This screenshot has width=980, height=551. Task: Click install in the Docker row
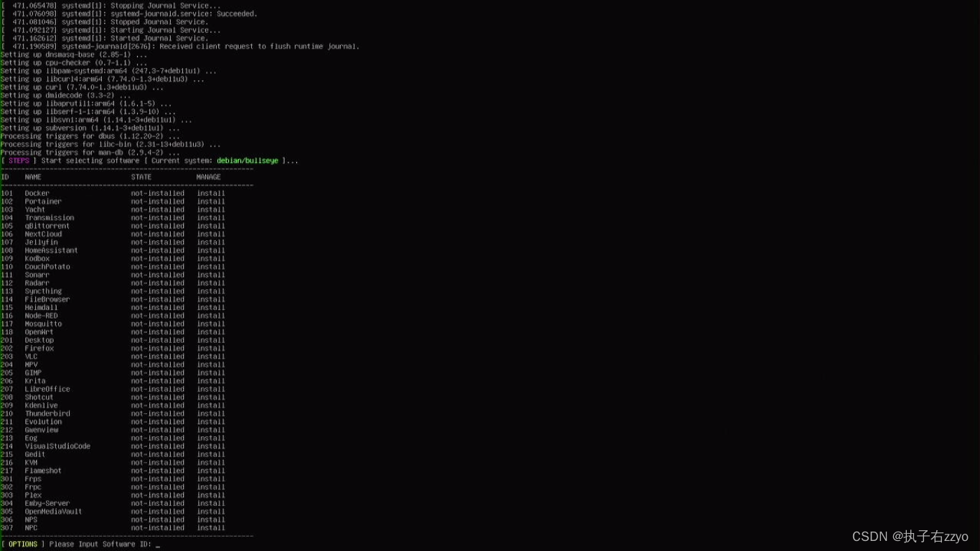click(211, 193)
